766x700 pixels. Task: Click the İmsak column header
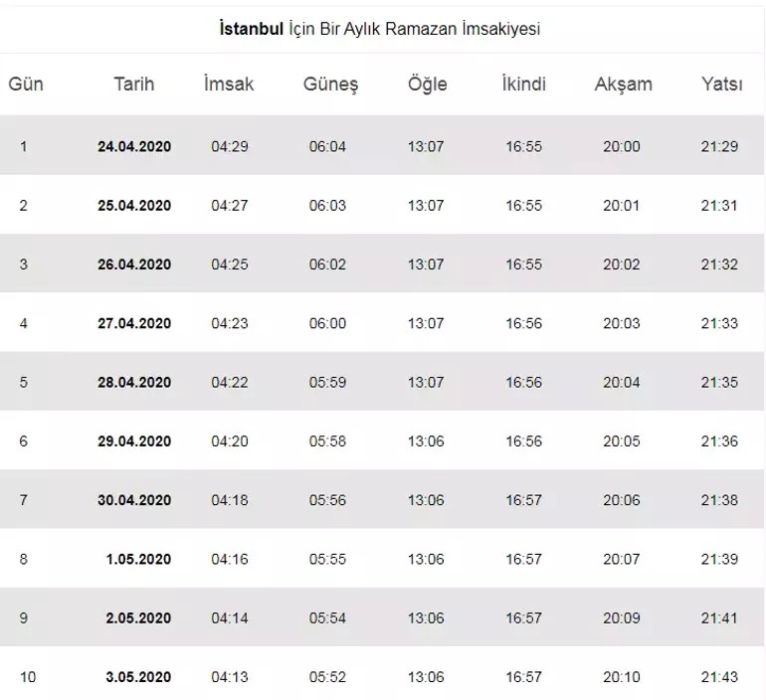tap(229, 84)
